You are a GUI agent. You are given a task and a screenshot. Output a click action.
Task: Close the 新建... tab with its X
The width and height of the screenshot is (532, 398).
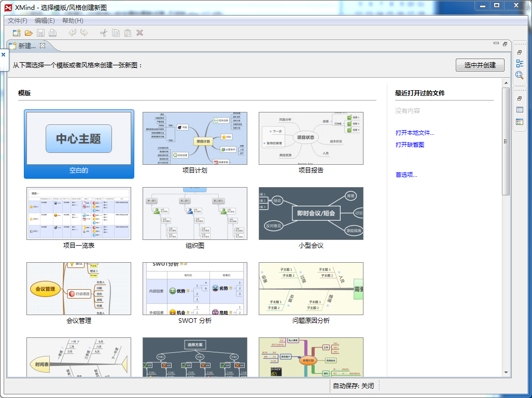tap(43, 46)
